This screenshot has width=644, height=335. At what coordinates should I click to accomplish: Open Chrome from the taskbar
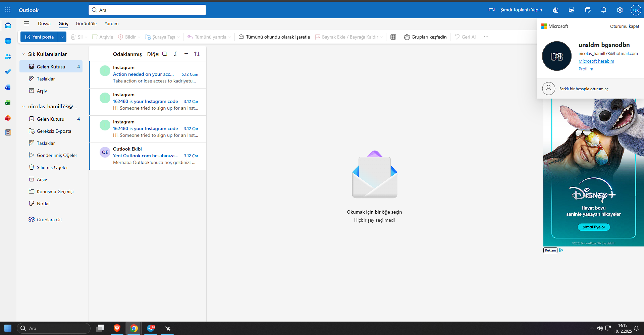[x=134, y=328]
